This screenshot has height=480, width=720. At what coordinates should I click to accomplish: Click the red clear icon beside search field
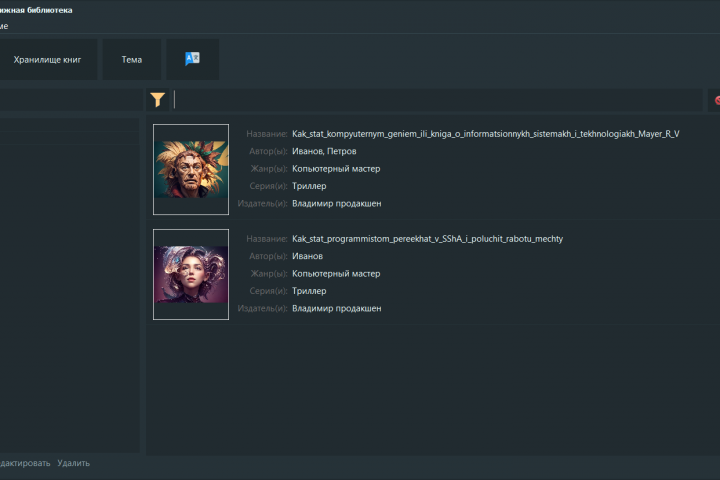click(x=716, y=99)
